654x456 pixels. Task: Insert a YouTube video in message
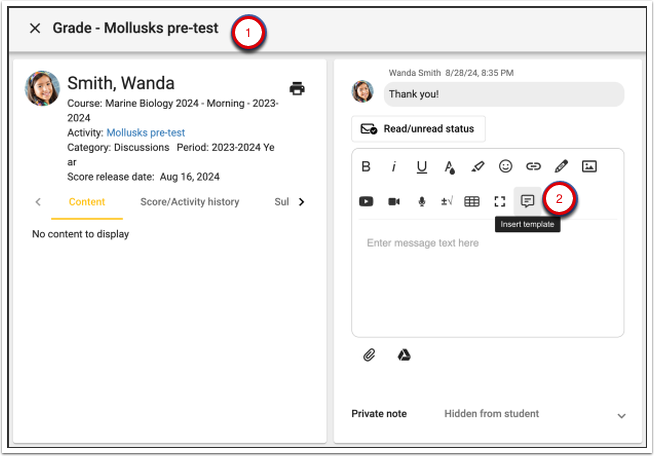pyautogui.click(x=366, y=201)
